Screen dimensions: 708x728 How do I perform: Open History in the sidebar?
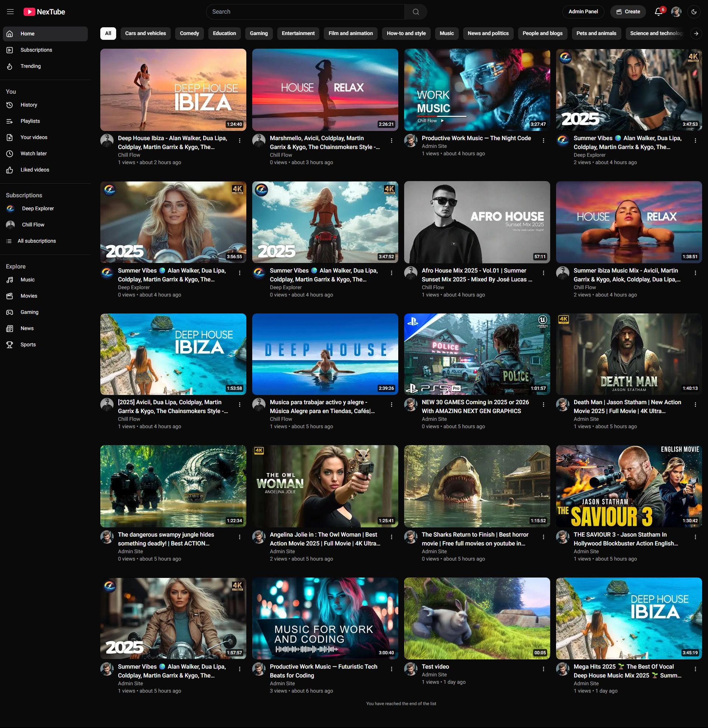tap(29, 105)
